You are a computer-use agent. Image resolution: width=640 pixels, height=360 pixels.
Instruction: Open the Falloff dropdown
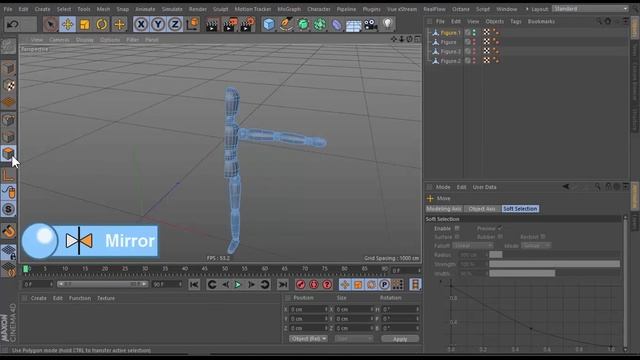(x=473, y=246)
